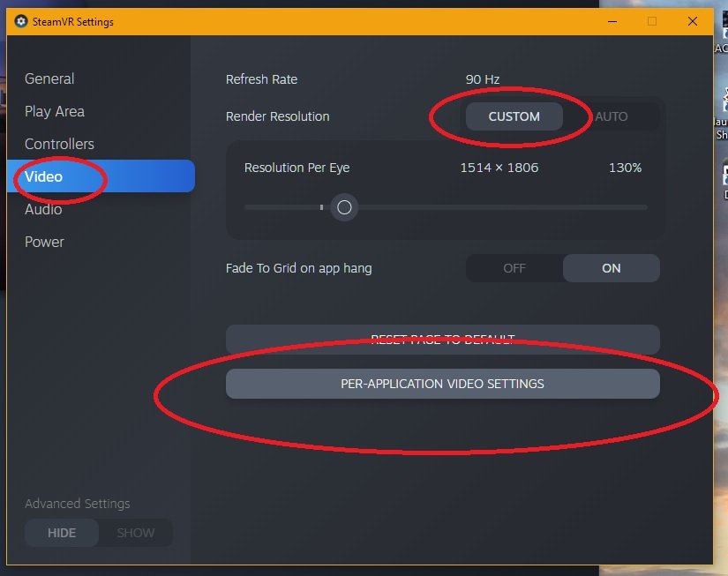728x576 pixels.
Task: Hide the Advanced Settings
Action: (62, 533)
